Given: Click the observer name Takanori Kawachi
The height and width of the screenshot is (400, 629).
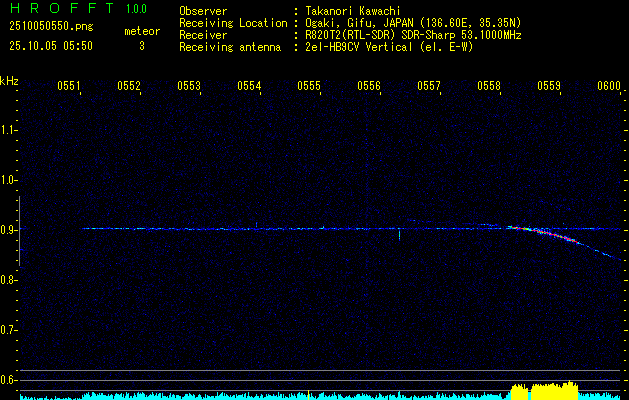Looking at the screenshot, I should pos(353,11).
